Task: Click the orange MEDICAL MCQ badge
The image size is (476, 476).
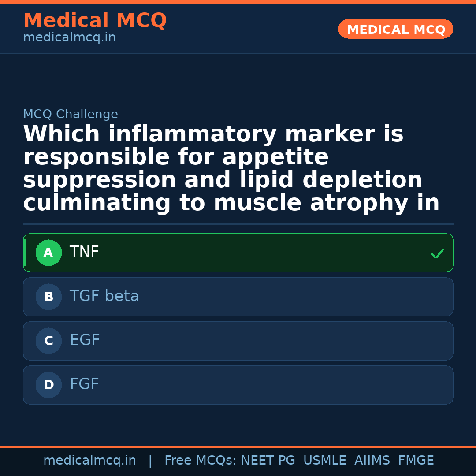Action: (x=396, y=30)
